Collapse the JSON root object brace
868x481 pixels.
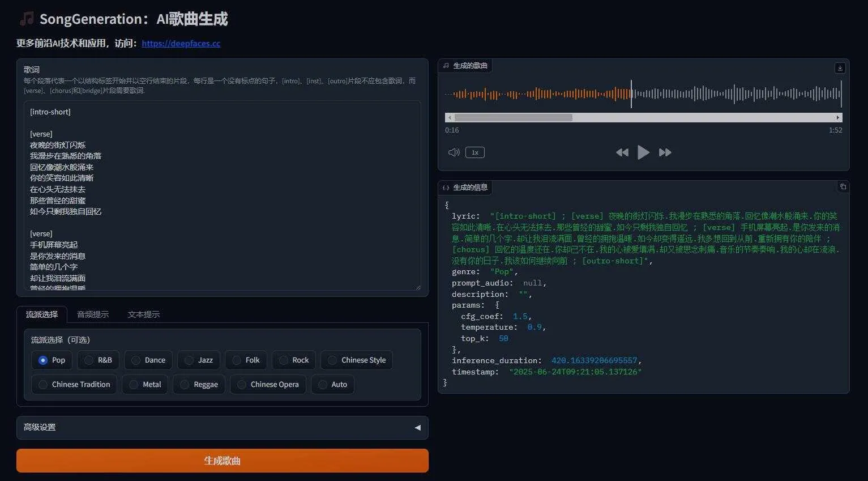[447, 205]
